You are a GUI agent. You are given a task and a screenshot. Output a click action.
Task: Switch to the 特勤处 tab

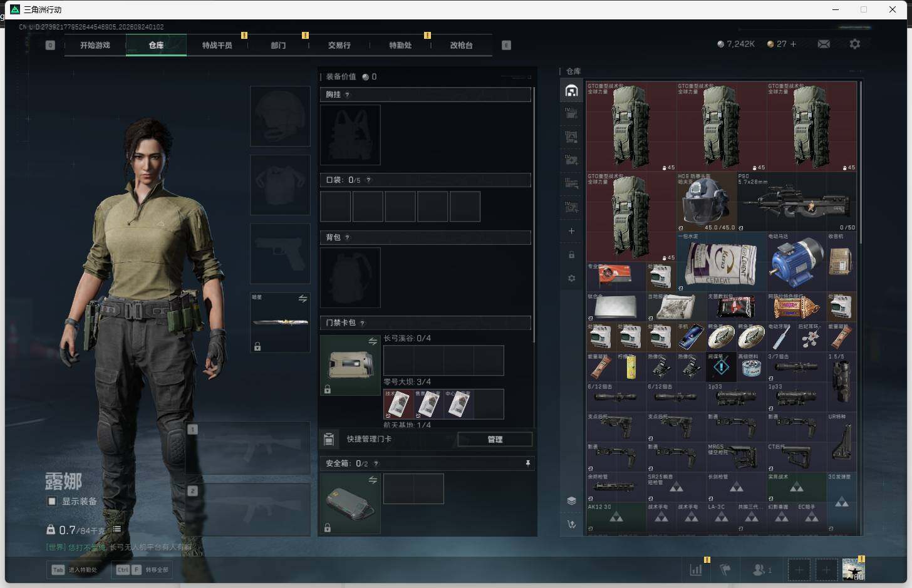tap(400, 45)
